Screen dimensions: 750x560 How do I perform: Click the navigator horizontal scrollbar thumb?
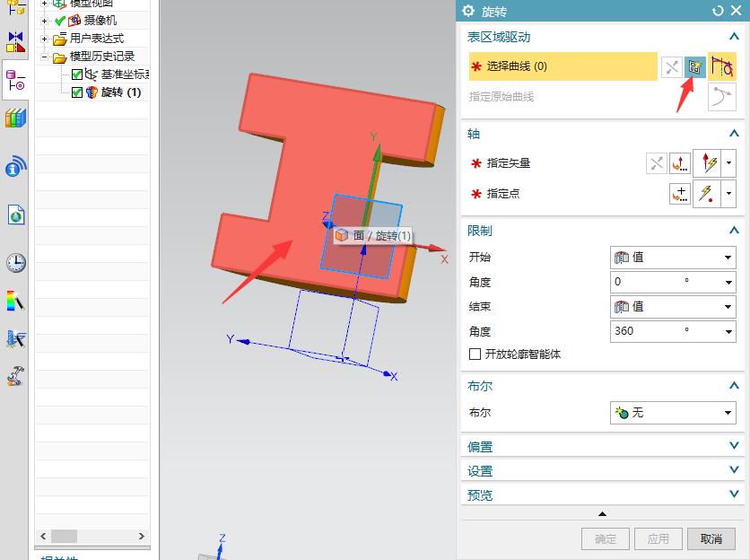(x=64, y=536)
